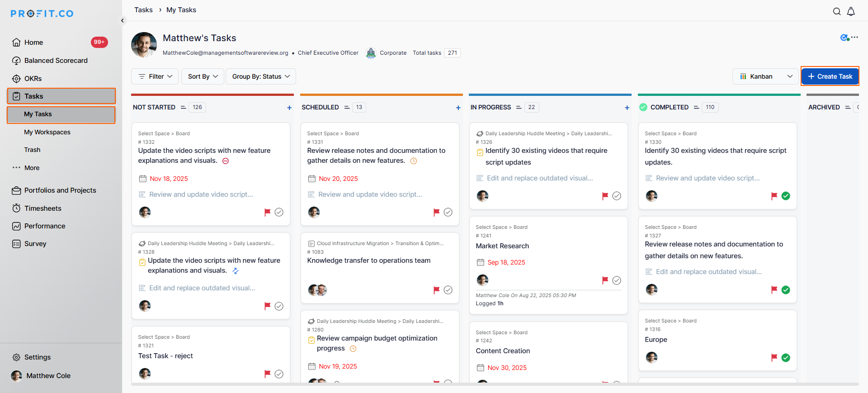The width and height of the screenshot is (868, 393).
Task: Go to My Workspaces in sidebar
Action: (x=47, y=132)
